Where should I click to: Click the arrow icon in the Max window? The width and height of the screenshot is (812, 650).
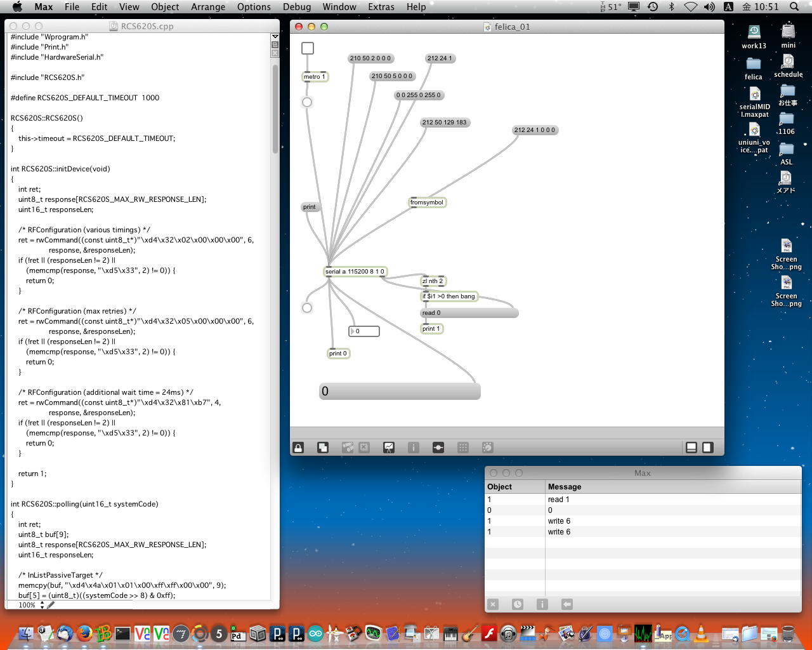tap(567, 604)
